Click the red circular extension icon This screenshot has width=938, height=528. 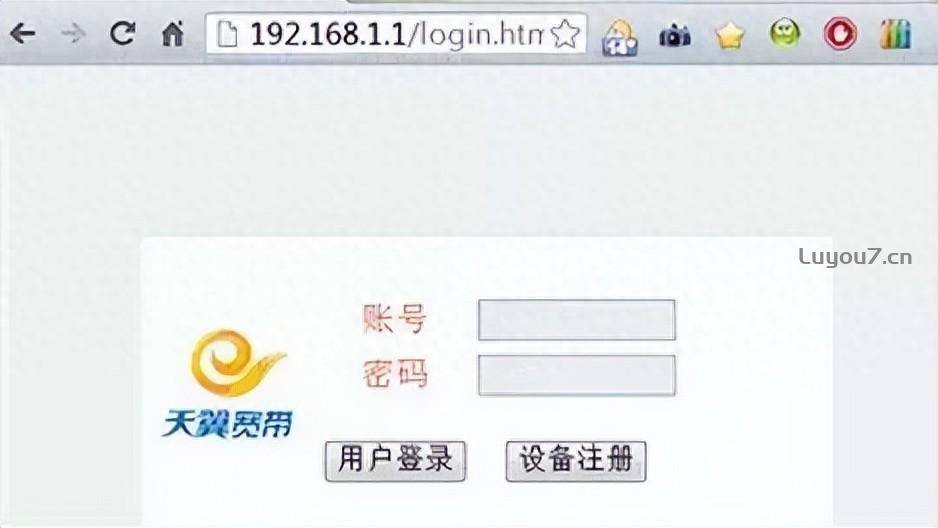840,34
